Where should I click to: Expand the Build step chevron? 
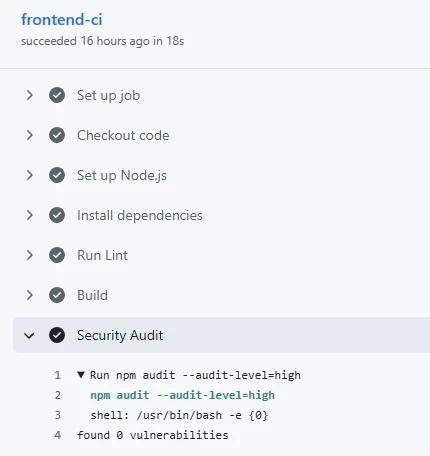click(30, 295)
